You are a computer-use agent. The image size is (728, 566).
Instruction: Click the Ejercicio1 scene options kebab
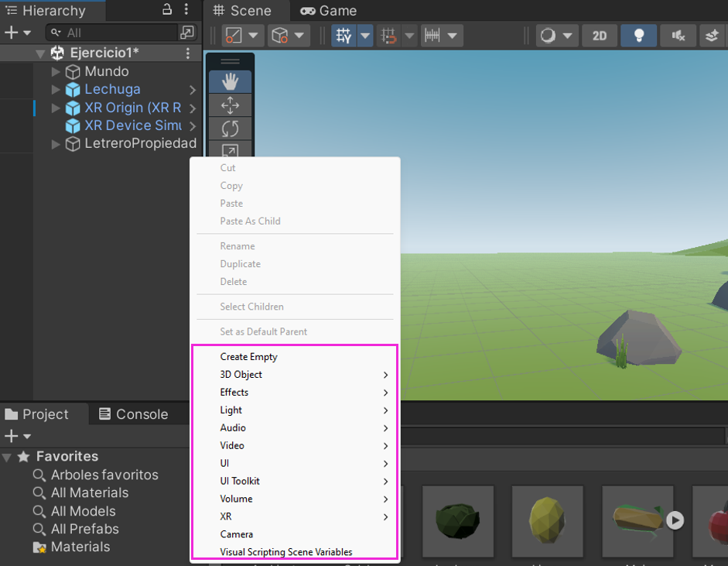[187, 53]
